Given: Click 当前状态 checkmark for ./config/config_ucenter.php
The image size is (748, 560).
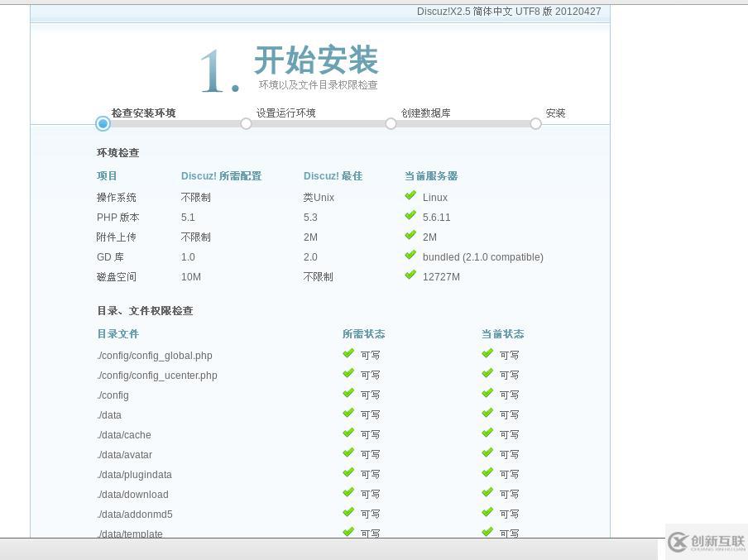Looking at the screenshot, I should [x=487, y=374].
